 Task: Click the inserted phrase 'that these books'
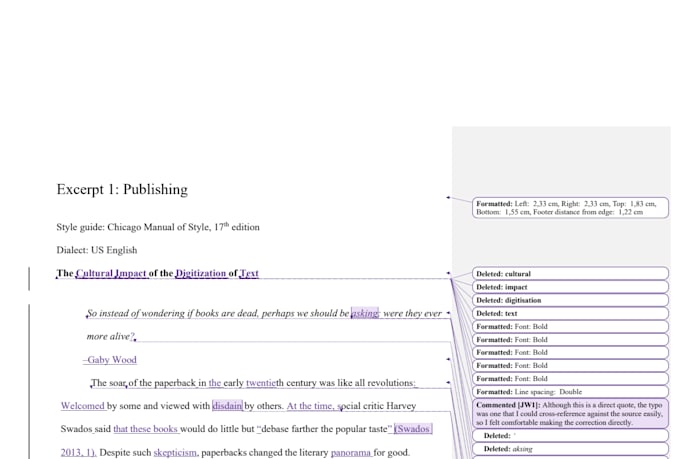click(x=145, y=429)
